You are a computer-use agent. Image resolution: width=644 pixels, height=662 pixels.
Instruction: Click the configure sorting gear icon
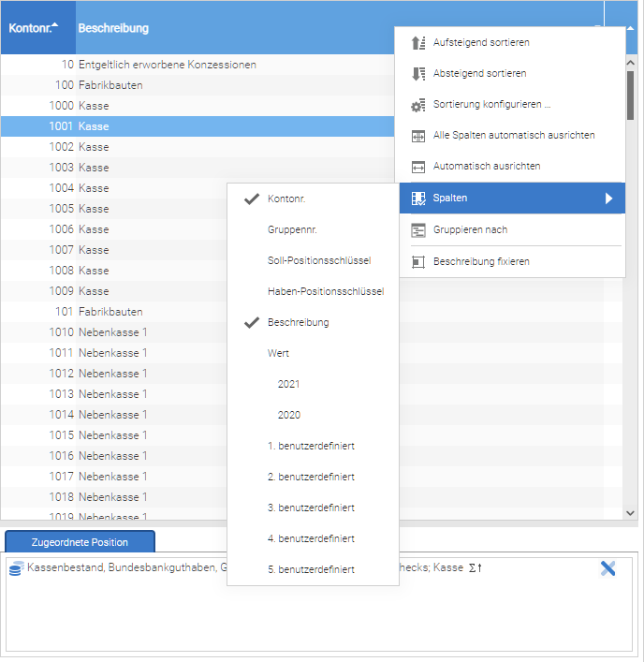[x=418, y=105]
